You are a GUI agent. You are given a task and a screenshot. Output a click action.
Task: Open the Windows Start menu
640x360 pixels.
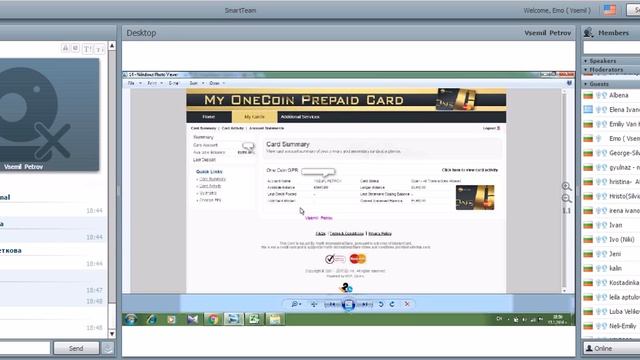tap(131, 319)
